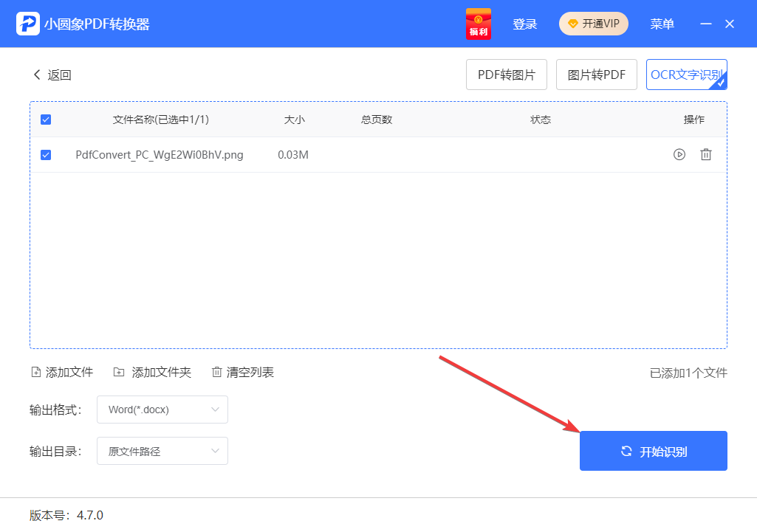Start recognition with 开始识别 button

pos(653,450)
